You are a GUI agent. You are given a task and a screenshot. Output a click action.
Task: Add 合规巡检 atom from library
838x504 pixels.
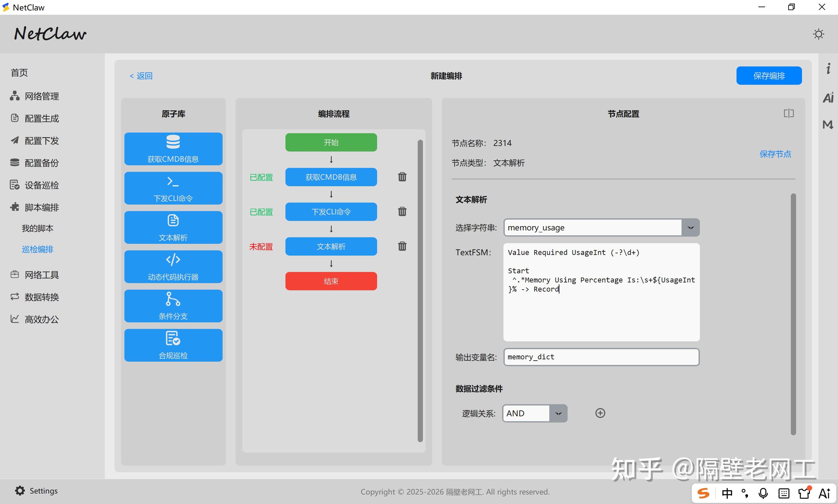tap(173, 345)
